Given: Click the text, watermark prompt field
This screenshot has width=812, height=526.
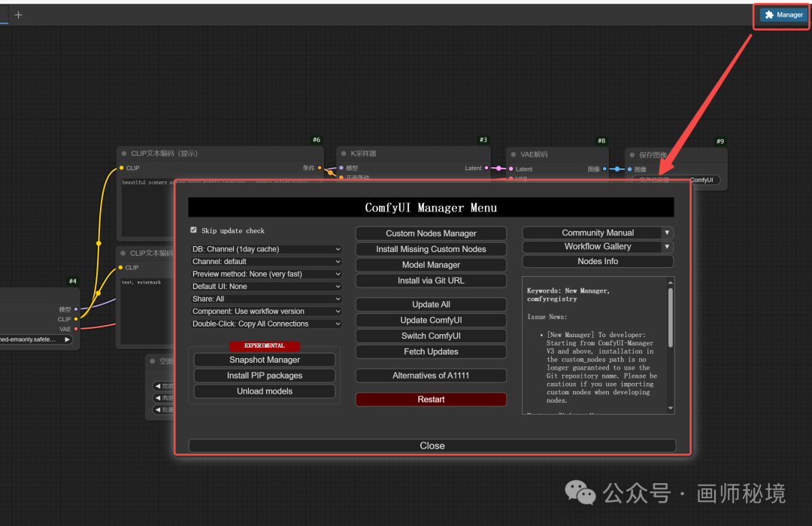Looking at the screenshot, I should coord(147,311).
